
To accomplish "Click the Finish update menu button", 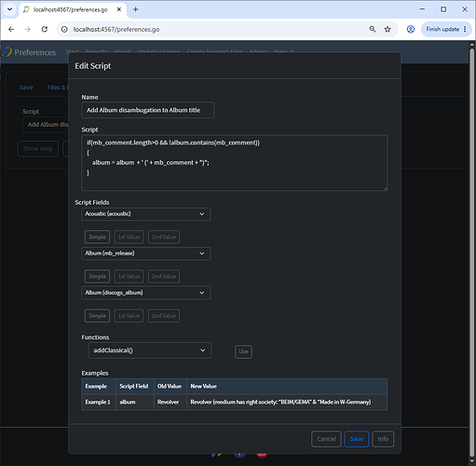I will (446, 29).
